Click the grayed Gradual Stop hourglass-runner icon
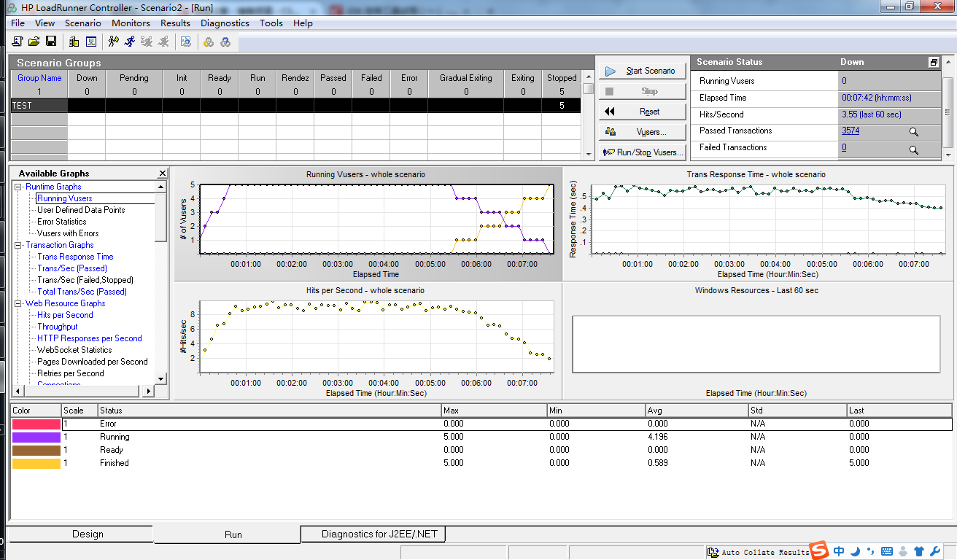The height and width of the screenshot is (560, 957). click(147, 42)
